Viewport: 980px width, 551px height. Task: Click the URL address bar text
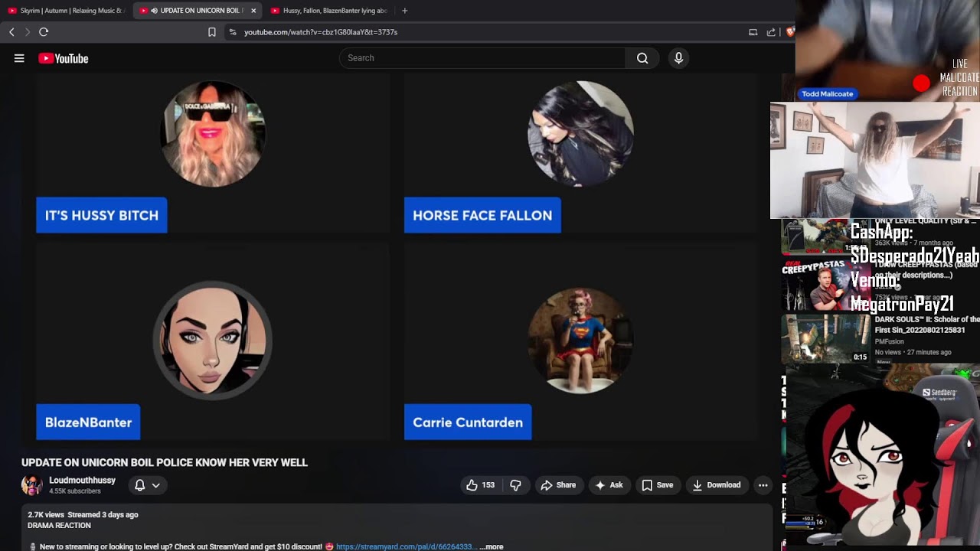[320, 32]
